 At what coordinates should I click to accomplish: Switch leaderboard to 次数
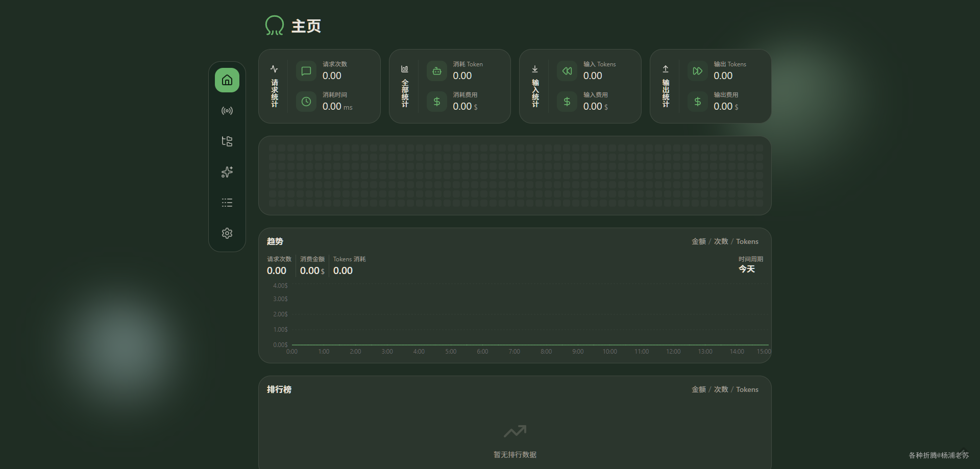(721, 389)
